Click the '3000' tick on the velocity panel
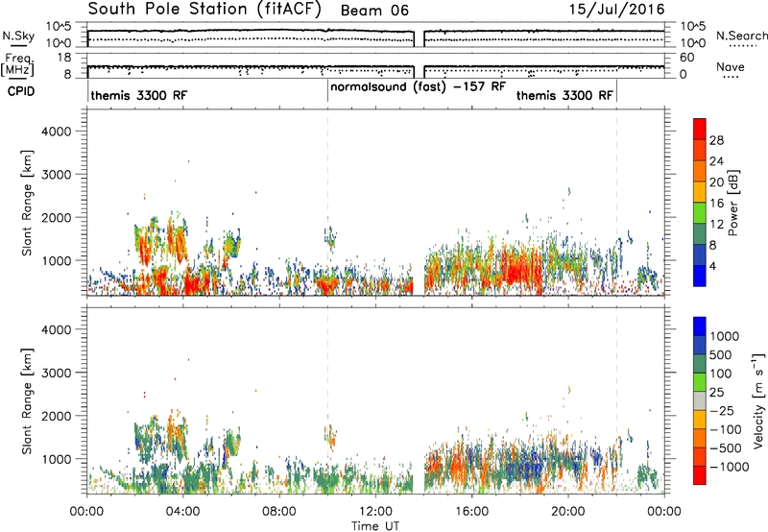768x532 pixels. [56, 373]
